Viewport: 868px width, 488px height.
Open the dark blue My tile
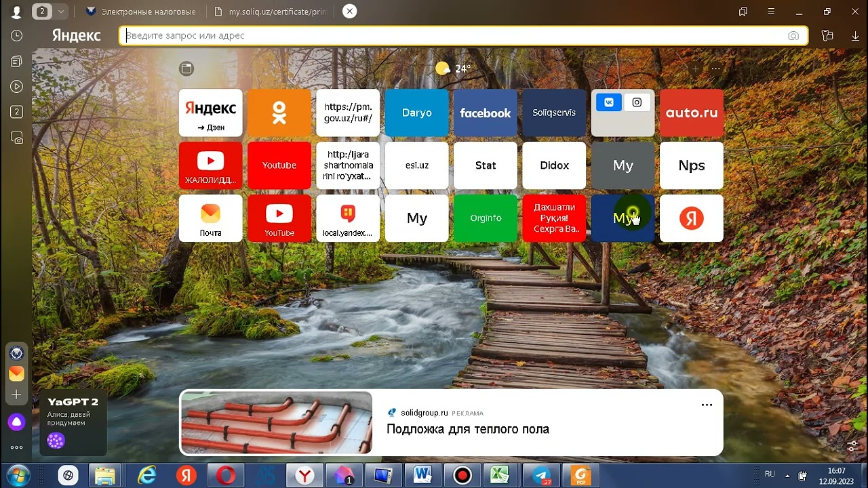(623, 218)
